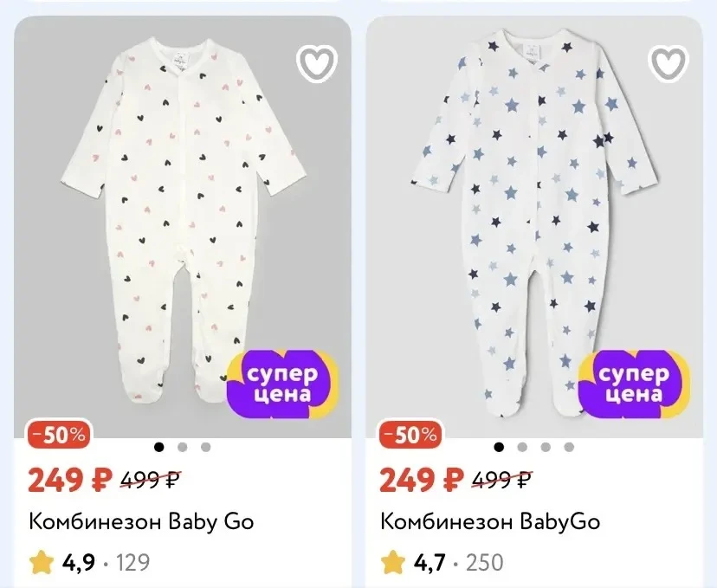Tap the right product's супер цена badge

click(x=635, y=384)
